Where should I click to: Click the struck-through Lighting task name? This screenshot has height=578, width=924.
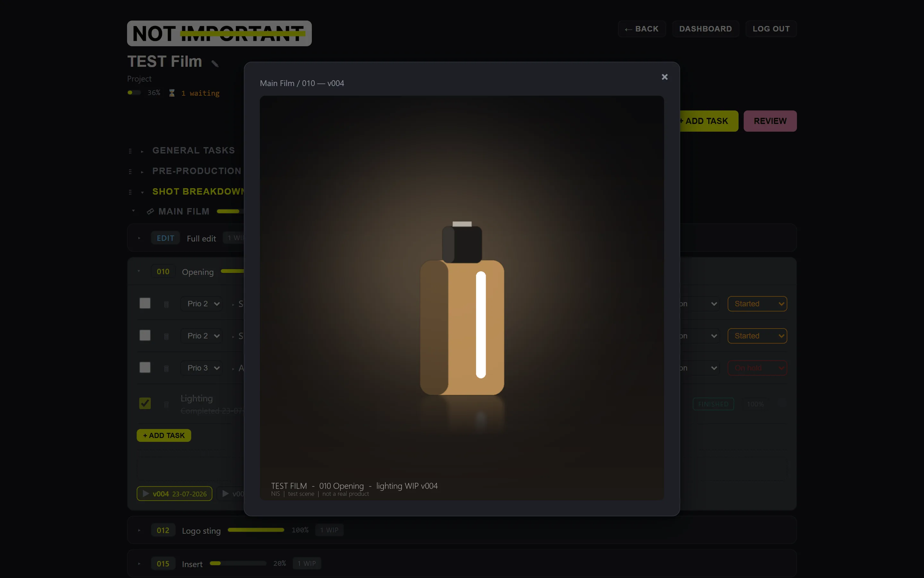pos(197,398)
